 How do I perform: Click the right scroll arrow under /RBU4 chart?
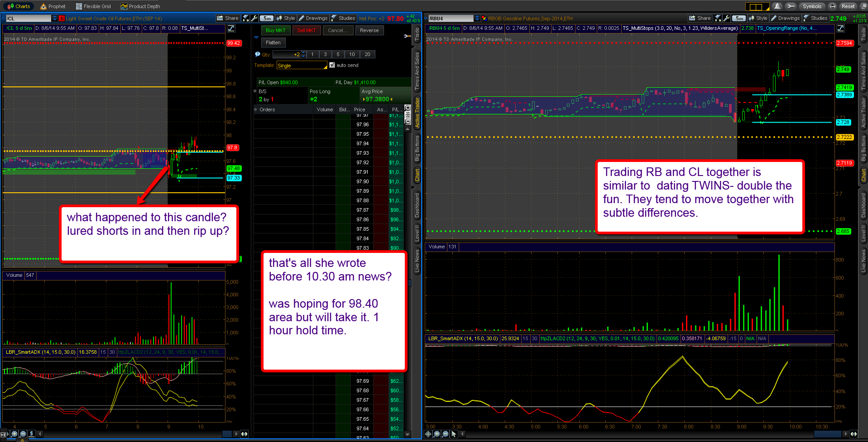[x=845, y=434]
